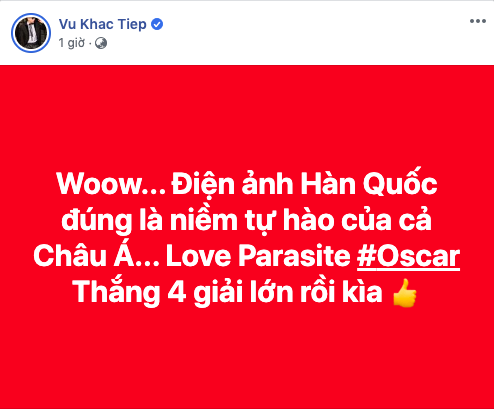Click the words 'Hàn Quốc' in the post

tap(369, 183)
